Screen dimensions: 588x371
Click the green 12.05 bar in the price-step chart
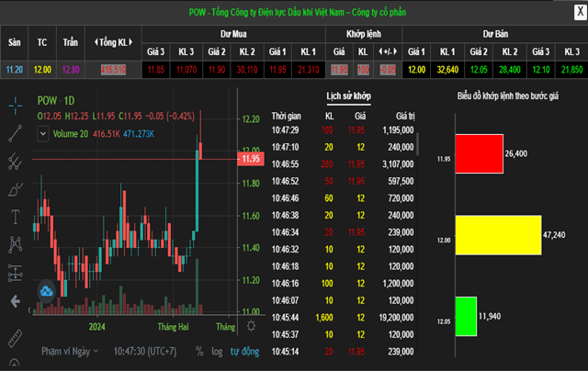click(466, 316)
